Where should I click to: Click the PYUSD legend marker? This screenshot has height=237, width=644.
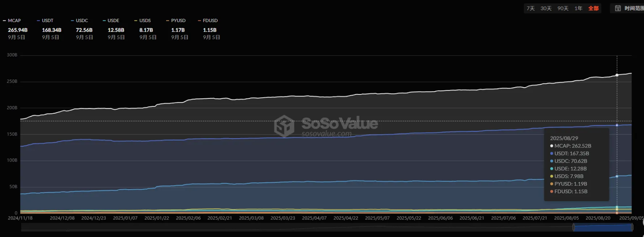(x=168, y=20)
